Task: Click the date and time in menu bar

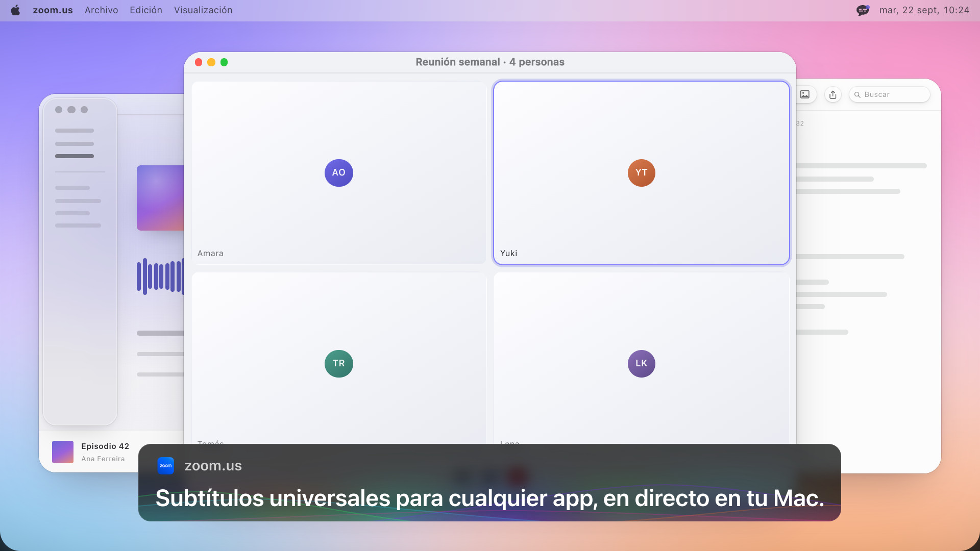Action: pos(924,10)
